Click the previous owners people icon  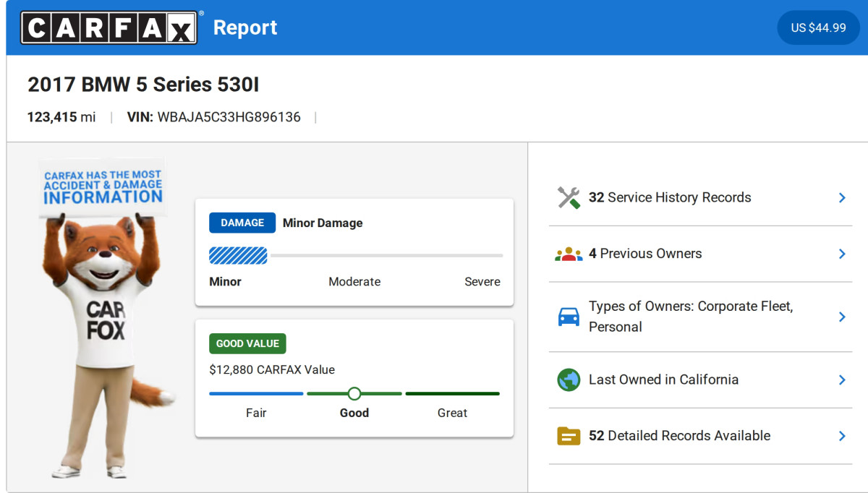click(x=569, y=254)
